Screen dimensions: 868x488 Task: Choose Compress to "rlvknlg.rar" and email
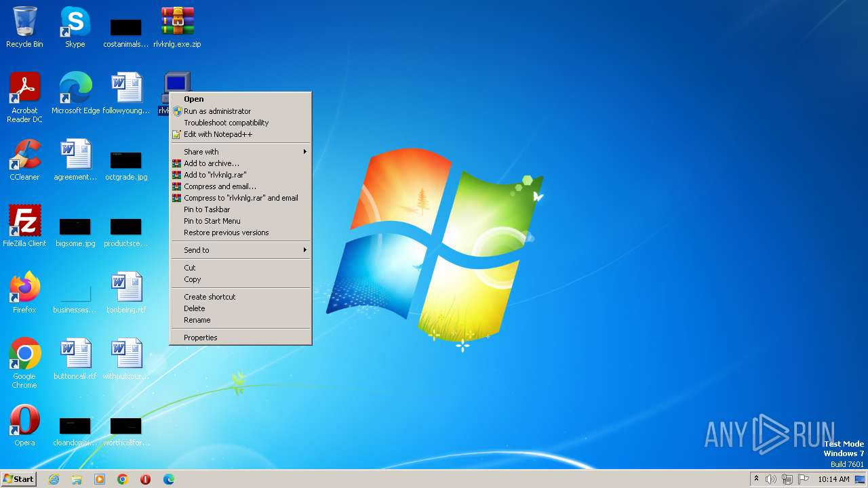(241, 198)
